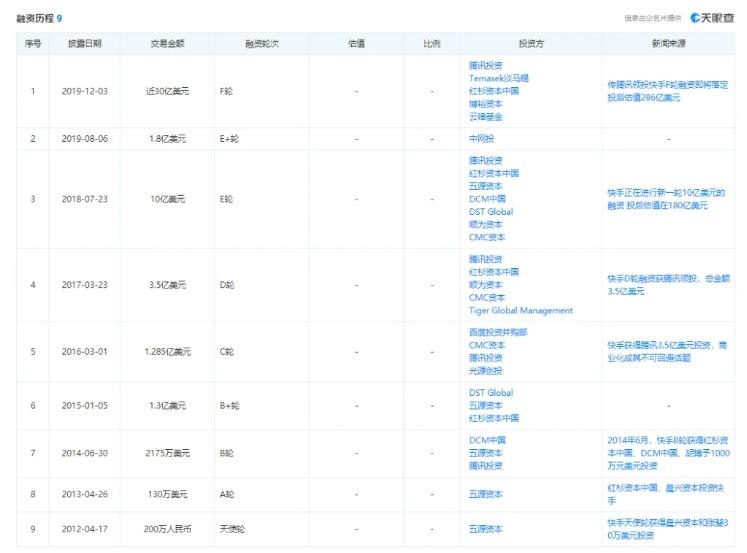The image size is (747, 553).
Task: Open DCM中国 link in the B轮 row
Action: point(487,441)
